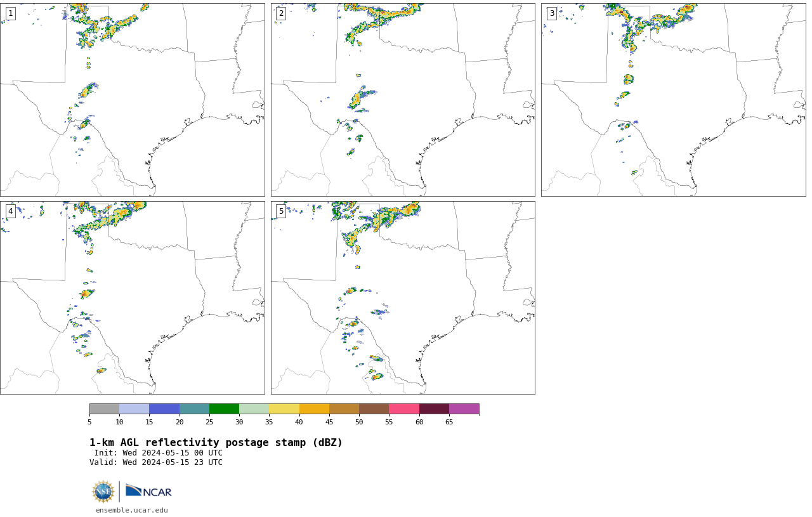Image resolution: width=812 pixels, height=517 pixels.
Task: Open ensemble member 5 reflectivity map
Action: (403, 298)
